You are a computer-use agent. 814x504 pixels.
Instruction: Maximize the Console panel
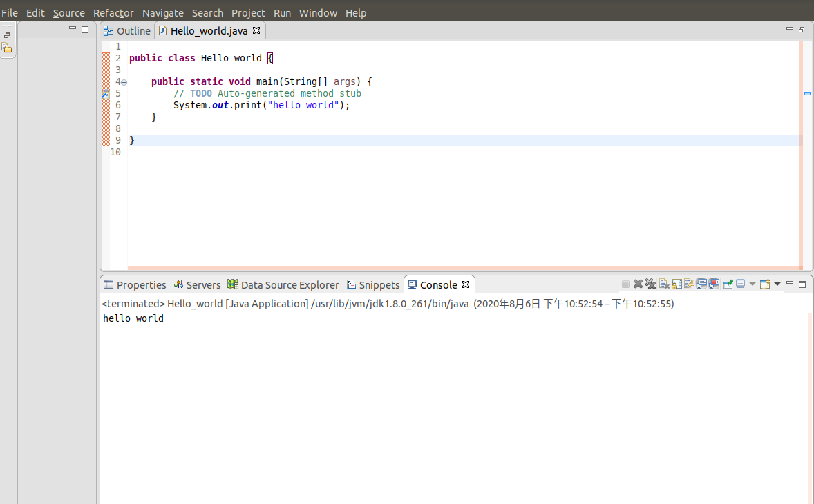coord(802,284)
